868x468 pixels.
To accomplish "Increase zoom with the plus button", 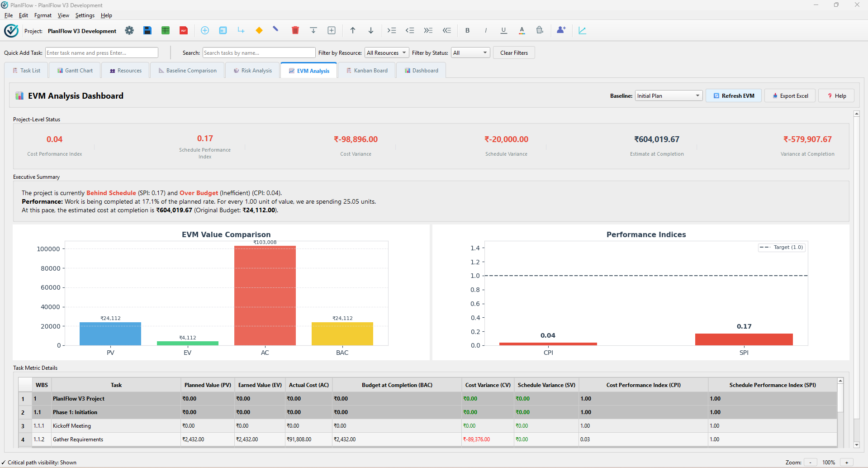I will 847,463.
